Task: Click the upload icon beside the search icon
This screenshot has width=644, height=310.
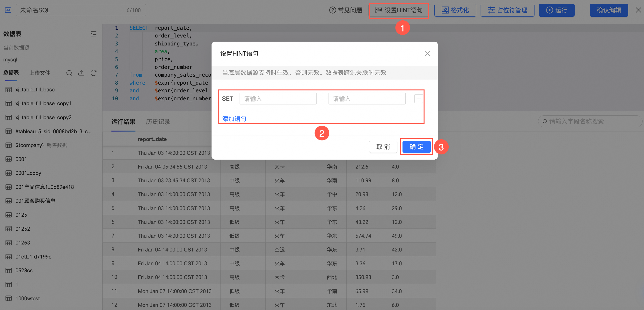Action: pyautogui.click(x=81, y=73)
